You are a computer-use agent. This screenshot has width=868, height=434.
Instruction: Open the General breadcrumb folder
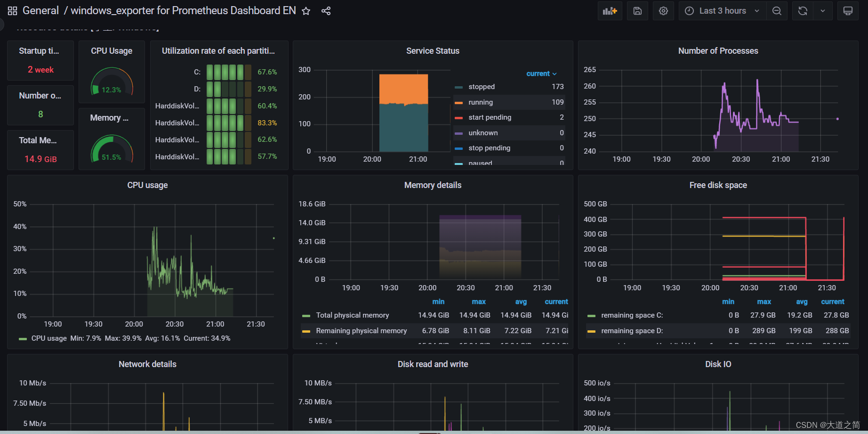click(x=40, y=10)
